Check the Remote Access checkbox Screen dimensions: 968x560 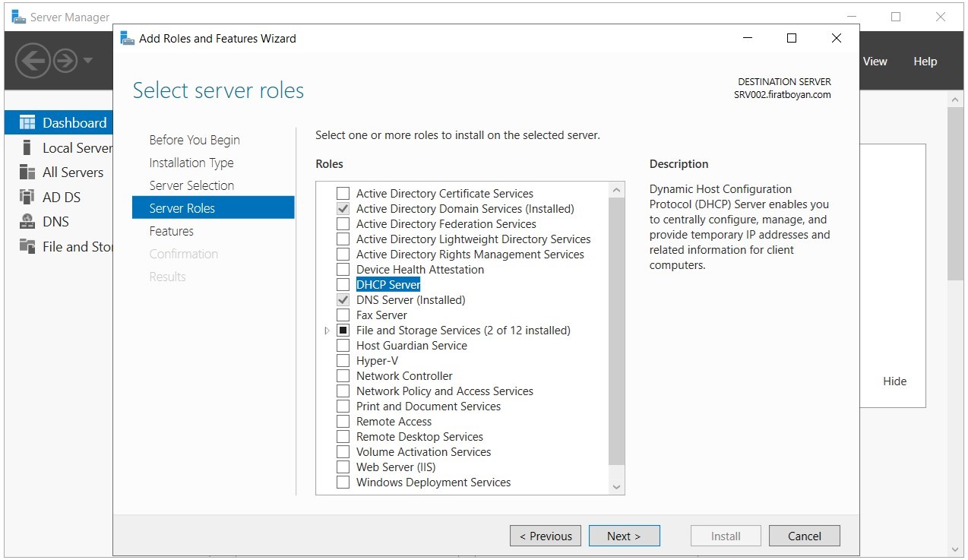343,422
